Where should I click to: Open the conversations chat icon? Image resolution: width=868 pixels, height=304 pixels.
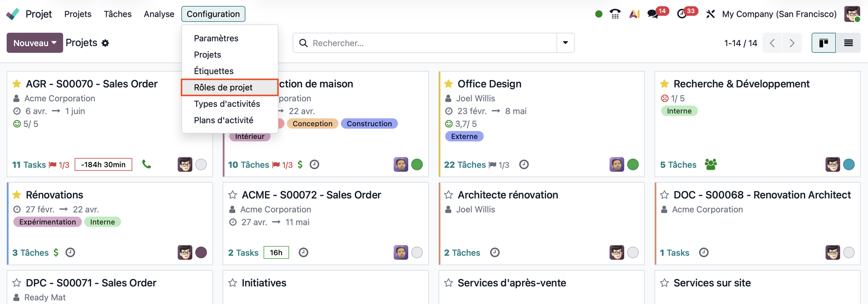pyautogui.click(x=652, y=14)
